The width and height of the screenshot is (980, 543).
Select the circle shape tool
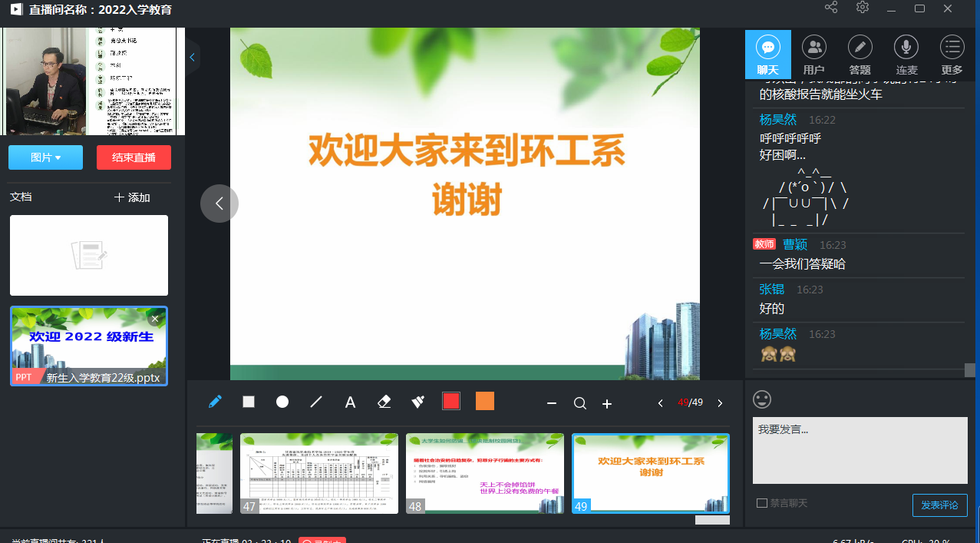click(x=282, y=402)
